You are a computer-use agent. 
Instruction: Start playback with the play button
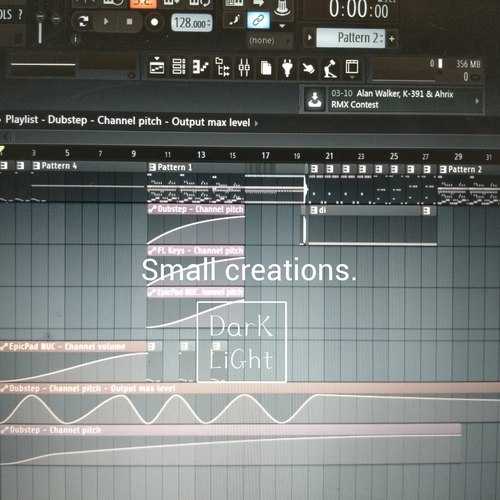[106, 22]
